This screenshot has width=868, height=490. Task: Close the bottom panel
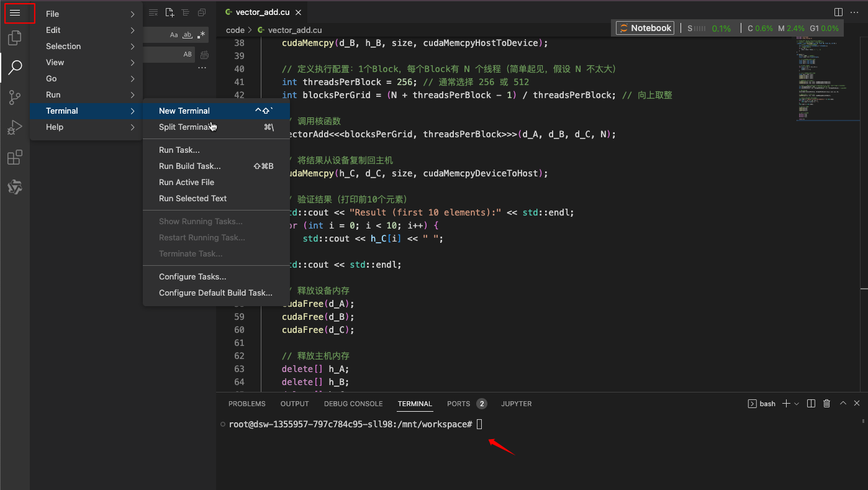click(857, 404)
